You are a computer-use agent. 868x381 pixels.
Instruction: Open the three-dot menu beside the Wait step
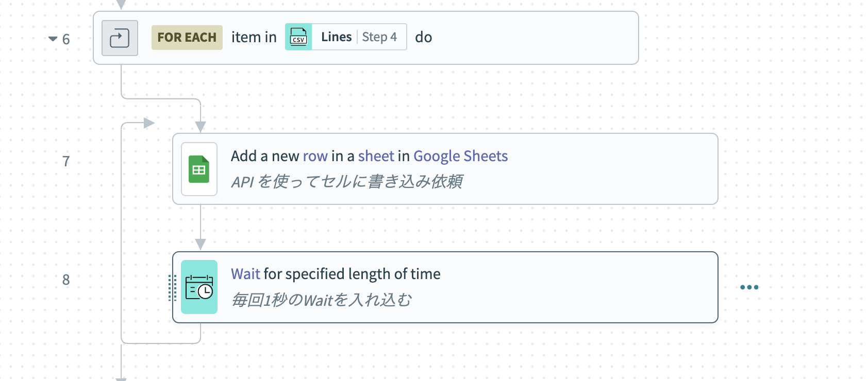[x=748, y=287]
